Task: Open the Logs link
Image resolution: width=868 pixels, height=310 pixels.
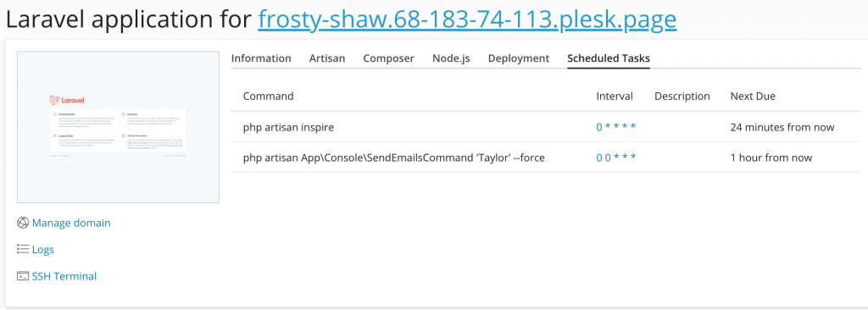Action: tap(43, 250)
